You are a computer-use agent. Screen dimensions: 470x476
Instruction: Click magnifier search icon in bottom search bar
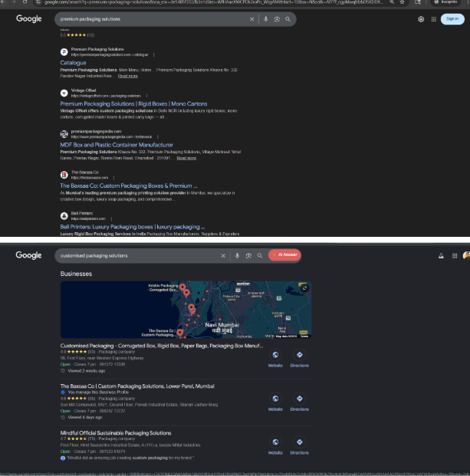click(260, 255)
